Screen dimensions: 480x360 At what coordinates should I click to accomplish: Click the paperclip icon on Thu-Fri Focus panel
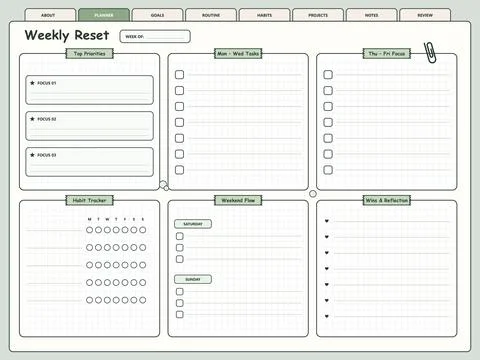[430, 52]
